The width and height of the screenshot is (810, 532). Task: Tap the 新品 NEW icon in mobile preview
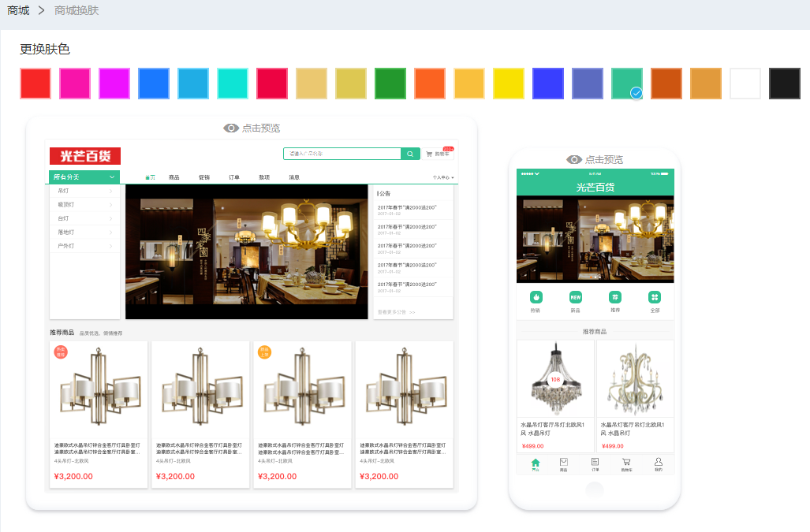tap(575, 297)
